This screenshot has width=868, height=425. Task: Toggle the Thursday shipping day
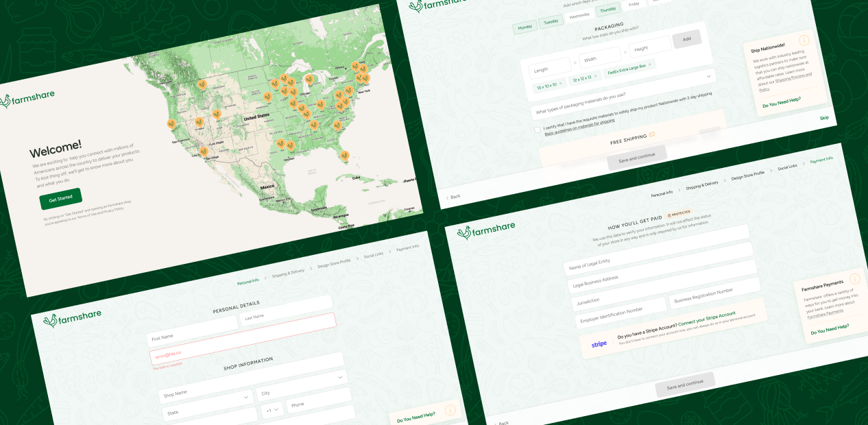tap(608, 9)
